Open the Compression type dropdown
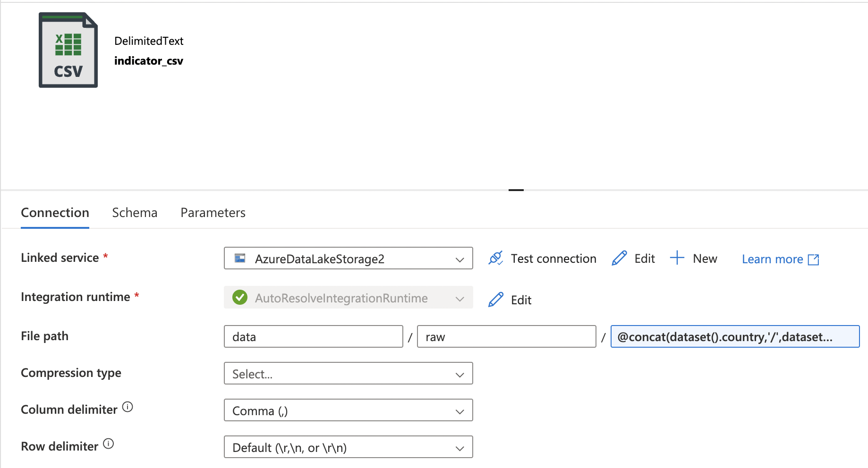This screenshot has height=468, width=868. click(x=349, y=373)
